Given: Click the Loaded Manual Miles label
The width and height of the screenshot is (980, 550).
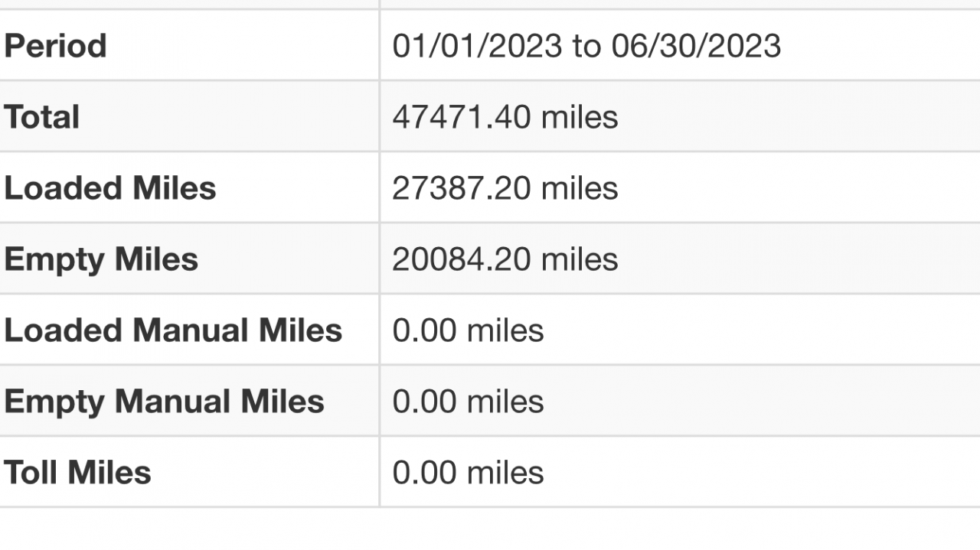Looking at the screenshot, I should point(173,330).
